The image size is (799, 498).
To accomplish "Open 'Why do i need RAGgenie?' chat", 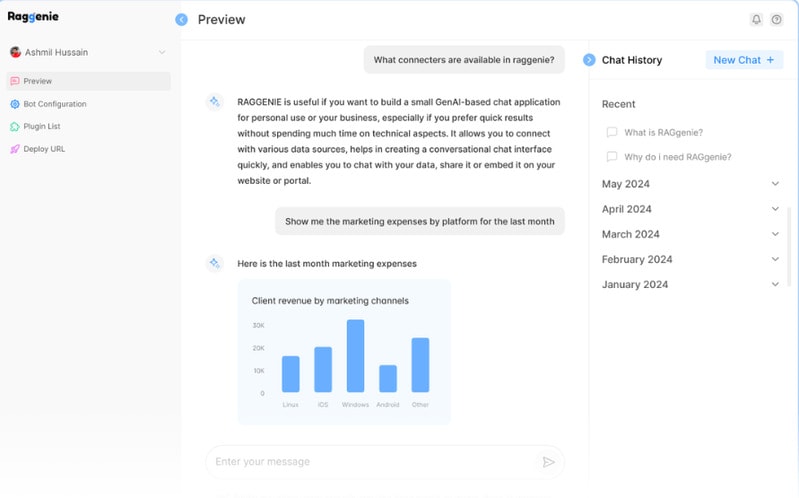I will [677, 157].
